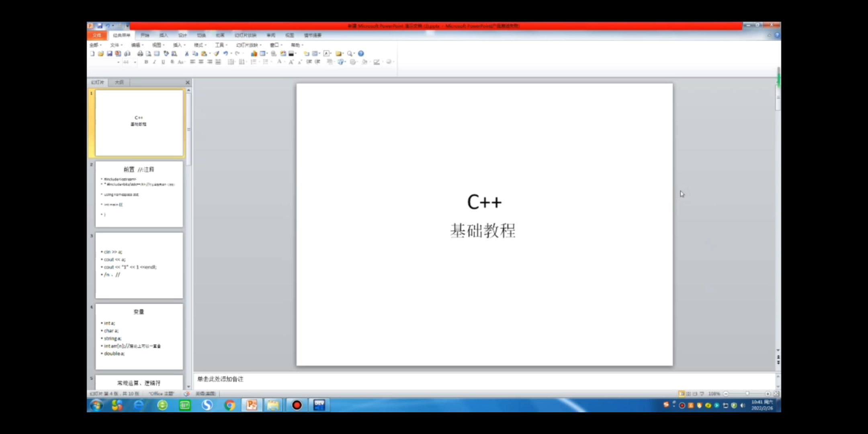Click the Zoom magnifier toolbar icon
Viewport: 868px width, 434px height.
(350, 53)
